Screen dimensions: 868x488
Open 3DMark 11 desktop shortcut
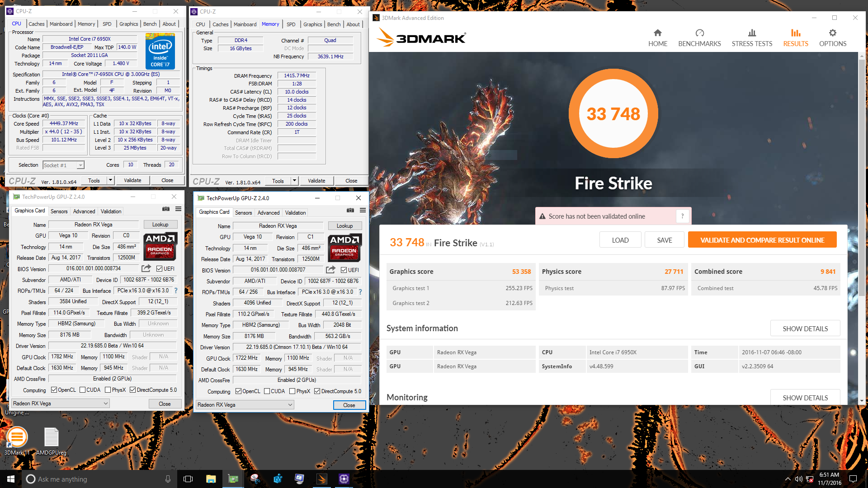pos(17,441)
